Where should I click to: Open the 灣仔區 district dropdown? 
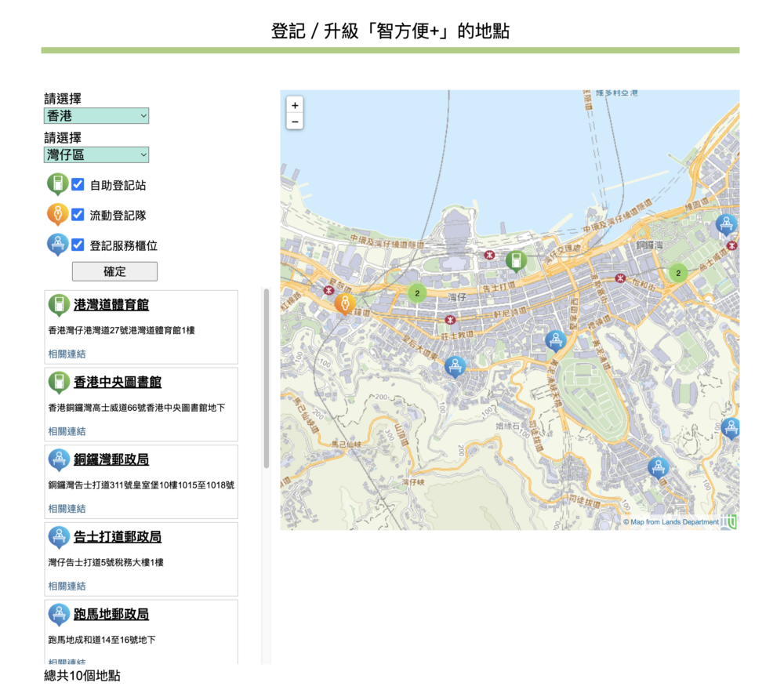tap(96, 154)
